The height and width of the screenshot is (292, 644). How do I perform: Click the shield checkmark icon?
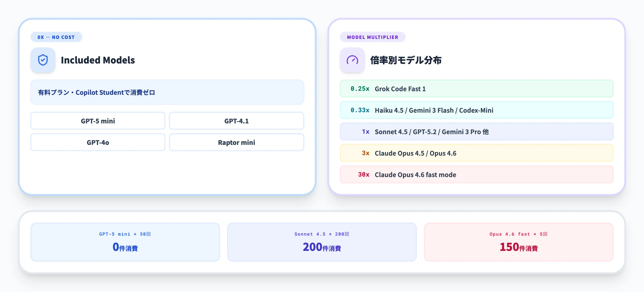tap(43, 60)
